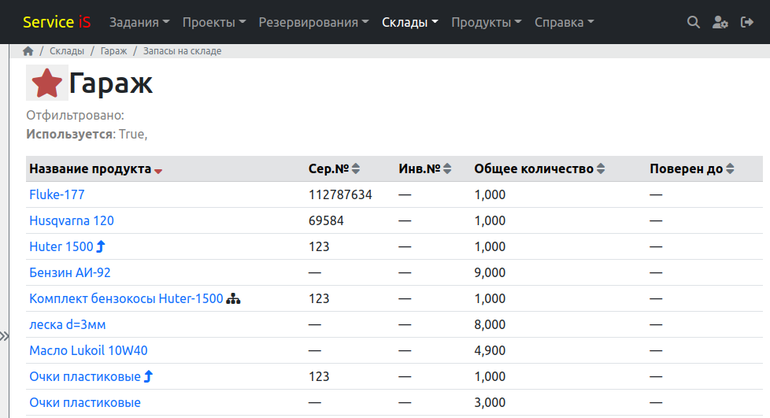
Task: Open Очки пластиковые link with serial 123
Action: (85, 377)
